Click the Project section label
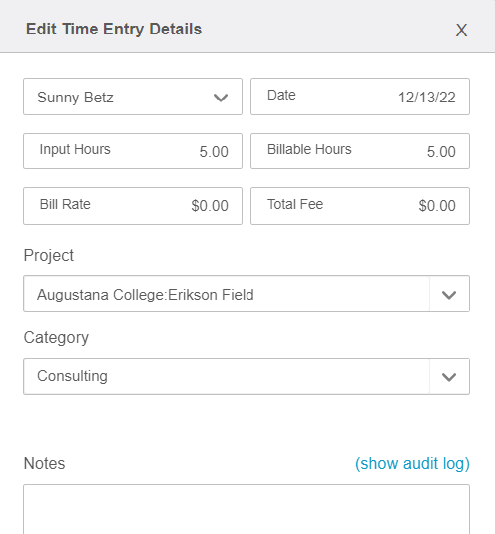The image size is (495, 534). 49,256
